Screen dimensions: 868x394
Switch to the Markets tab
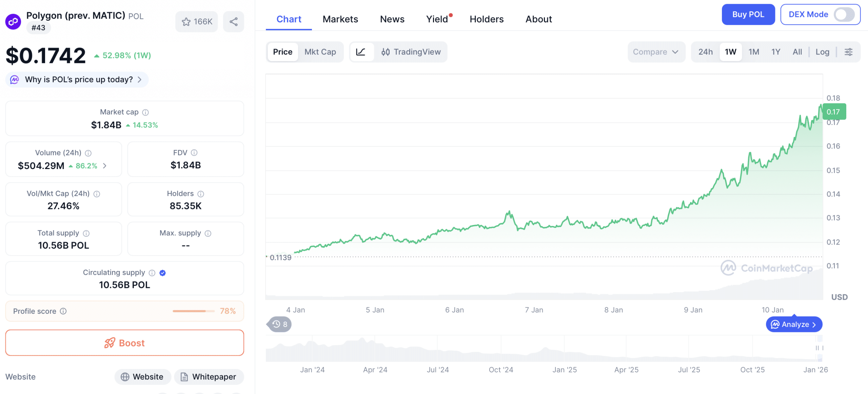tap(340, 19)
